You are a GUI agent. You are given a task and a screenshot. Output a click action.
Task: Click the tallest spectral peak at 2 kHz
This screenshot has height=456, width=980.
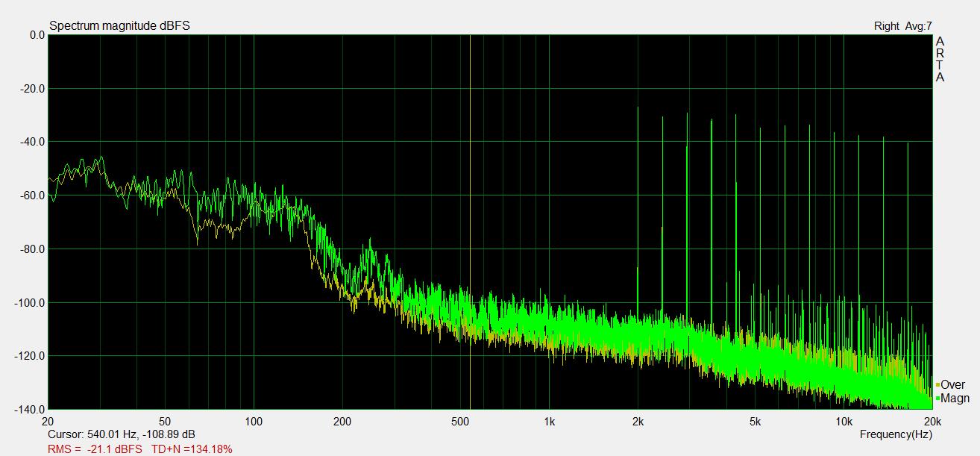[638, 209]
